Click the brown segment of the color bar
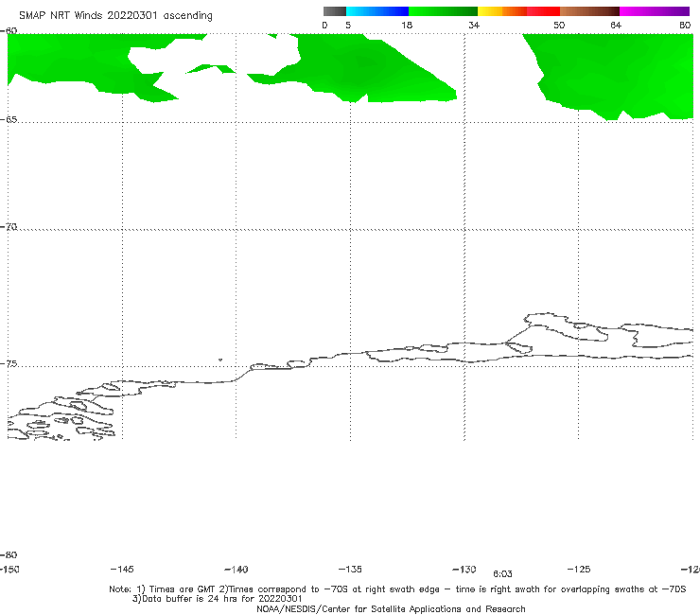The width and height of the screenshot is (700, 615). click(x=589, y=11)
